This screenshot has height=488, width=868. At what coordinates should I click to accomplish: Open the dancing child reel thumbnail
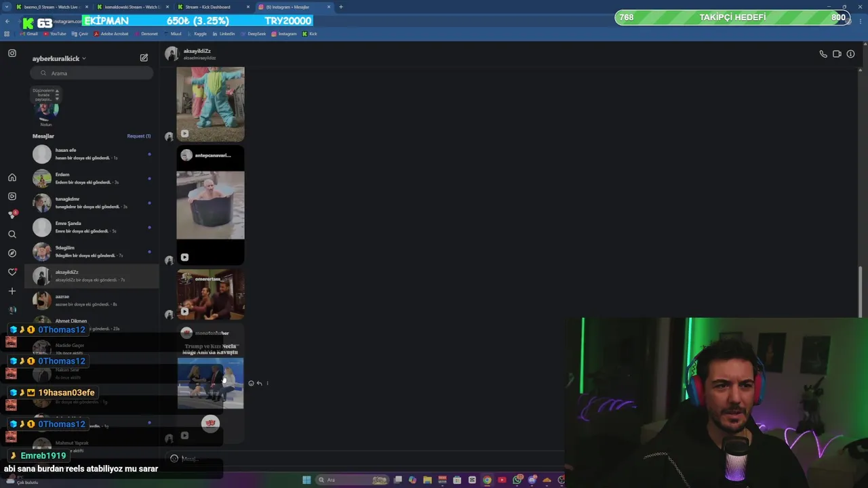(210, 104)
